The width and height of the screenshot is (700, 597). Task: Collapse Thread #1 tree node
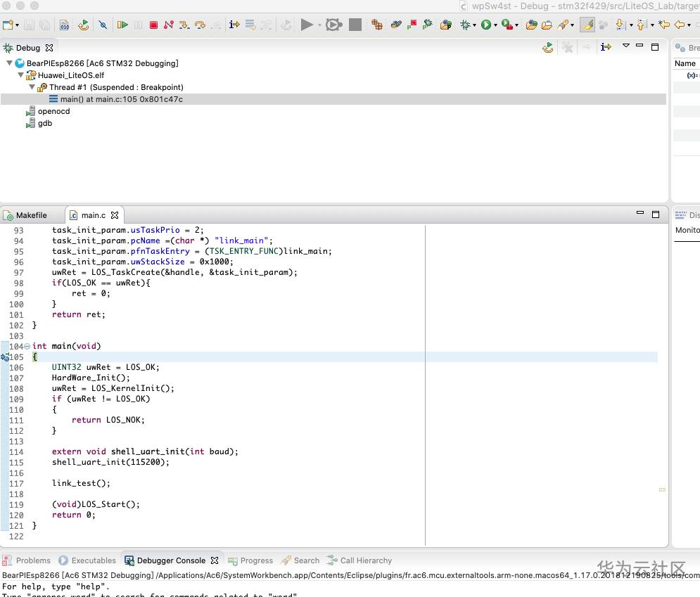point(32,87)
